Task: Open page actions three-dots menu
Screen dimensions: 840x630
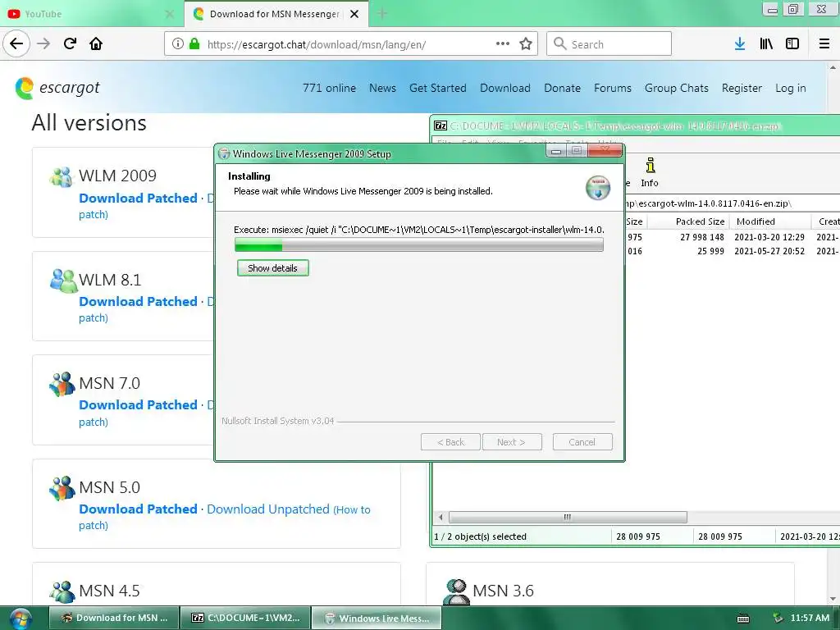Action: [x=503, y=43]
